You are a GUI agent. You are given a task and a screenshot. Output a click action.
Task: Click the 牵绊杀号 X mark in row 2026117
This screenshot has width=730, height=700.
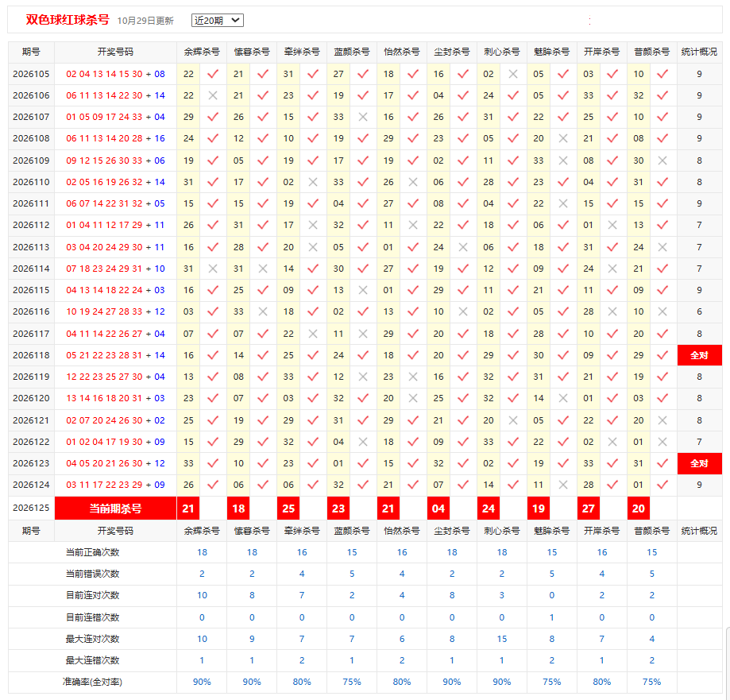click(x=313, y=334)
